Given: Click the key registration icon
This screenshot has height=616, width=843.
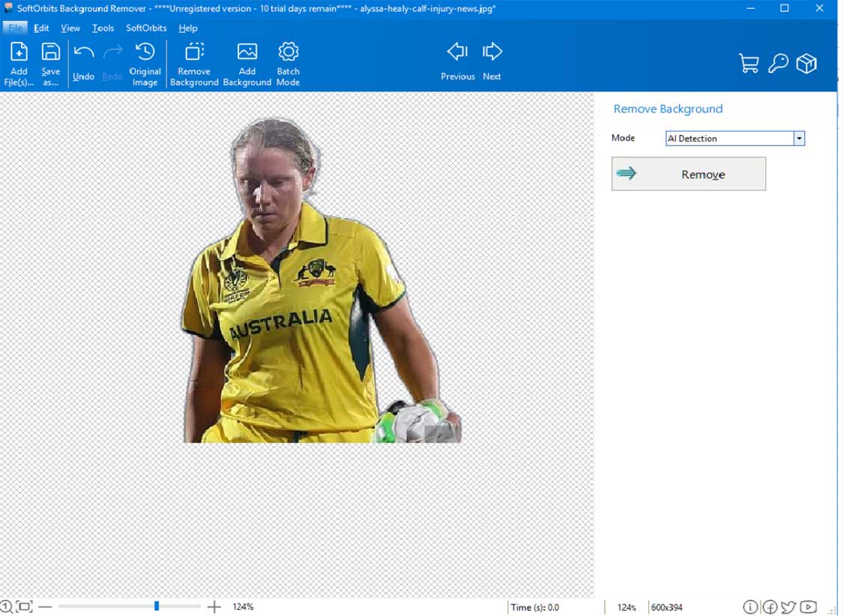Looking at the screenshot, I should coord(778,64).
